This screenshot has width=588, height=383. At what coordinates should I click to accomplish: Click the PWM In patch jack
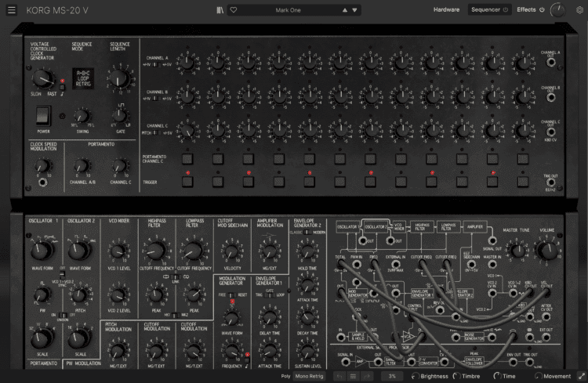(x=357, y=264)
